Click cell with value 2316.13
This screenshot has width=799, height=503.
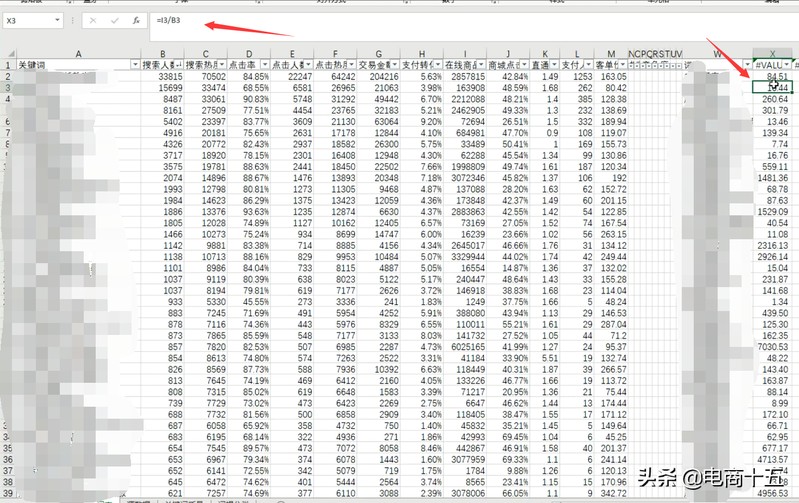tap(773, 245)
